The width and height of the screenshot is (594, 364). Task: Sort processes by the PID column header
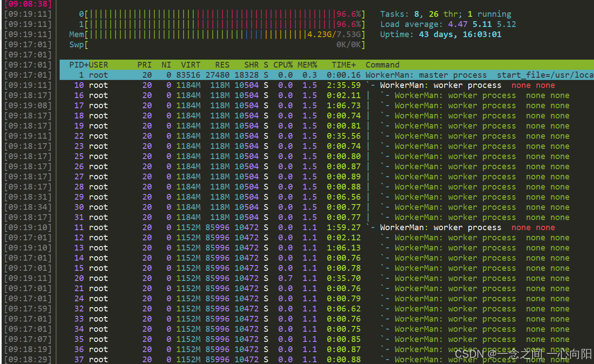click(79, 65)
